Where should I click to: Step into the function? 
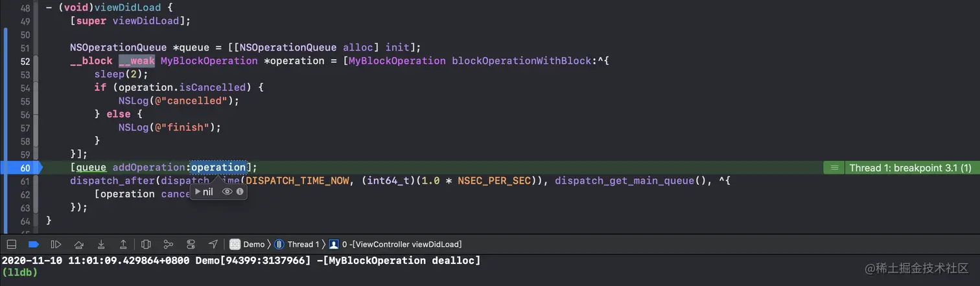[101, 244]
